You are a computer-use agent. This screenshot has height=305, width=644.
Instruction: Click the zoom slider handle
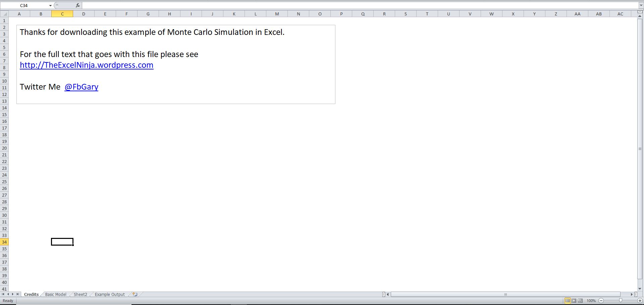point(621,301)
